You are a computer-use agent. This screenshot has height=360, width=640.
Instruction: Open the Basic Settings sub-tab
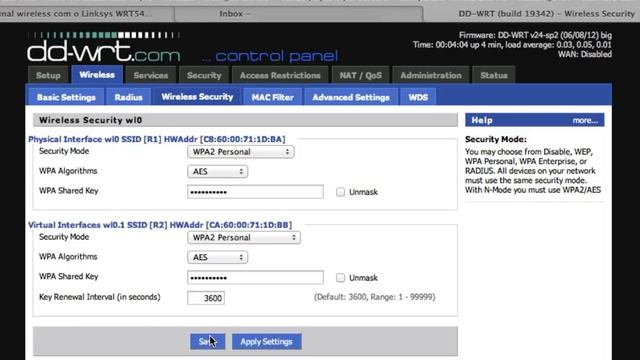pyautogui.click(x=66, y=97)
